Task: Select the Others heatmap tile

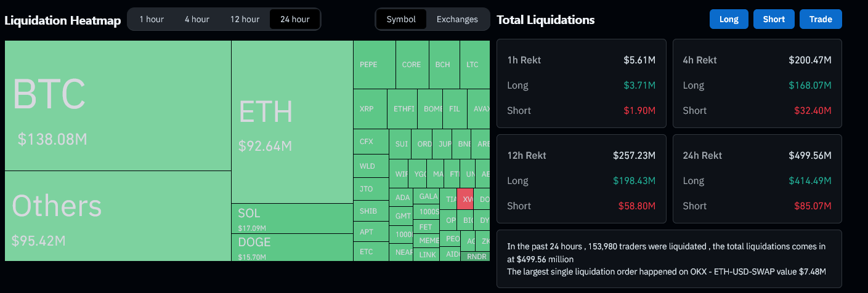Action: (x=118, y=215)
